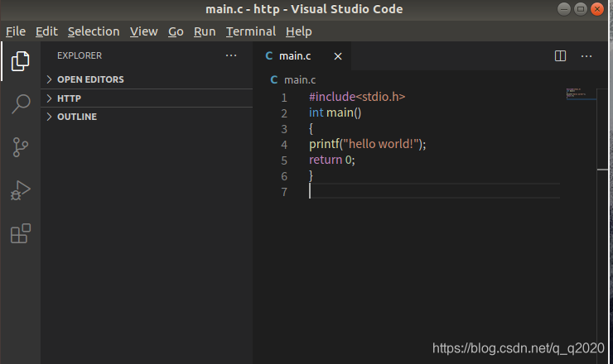Open the Go menu
This screenshot has height=364, width=613.
(176, 31)
